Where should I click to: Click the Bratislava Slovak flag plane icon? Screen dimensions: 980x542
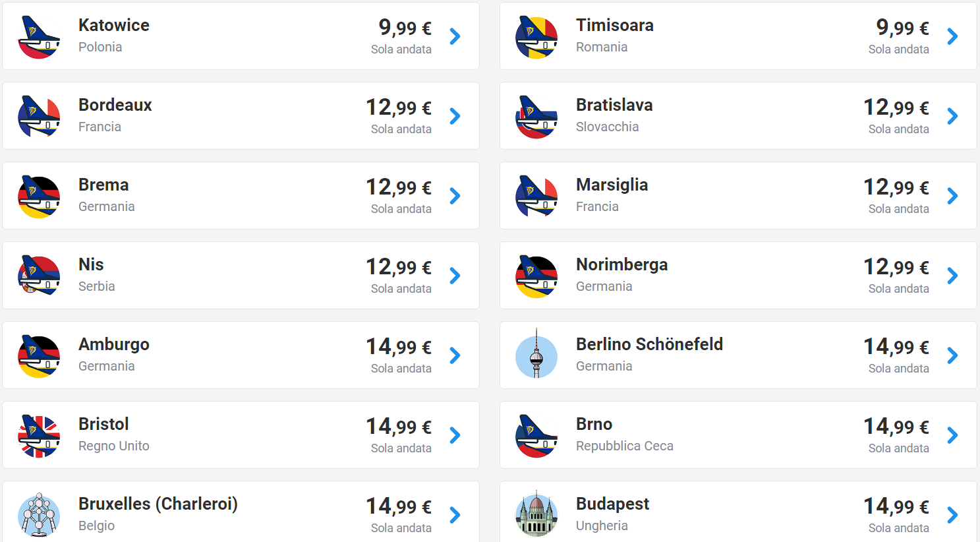[x=536, y=117]
